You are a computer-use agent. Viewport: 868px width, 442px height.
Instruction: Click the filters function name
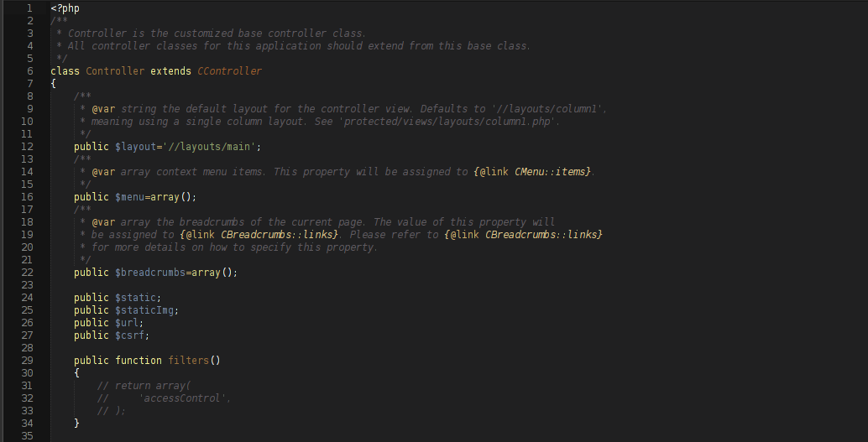[x=188, y=361]
